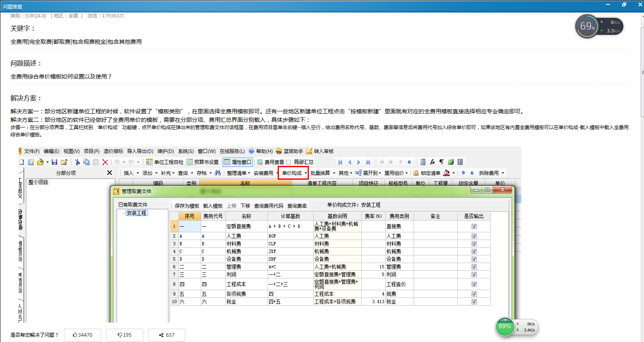Open the 蓝诺助手 assistant

[289, 151]
